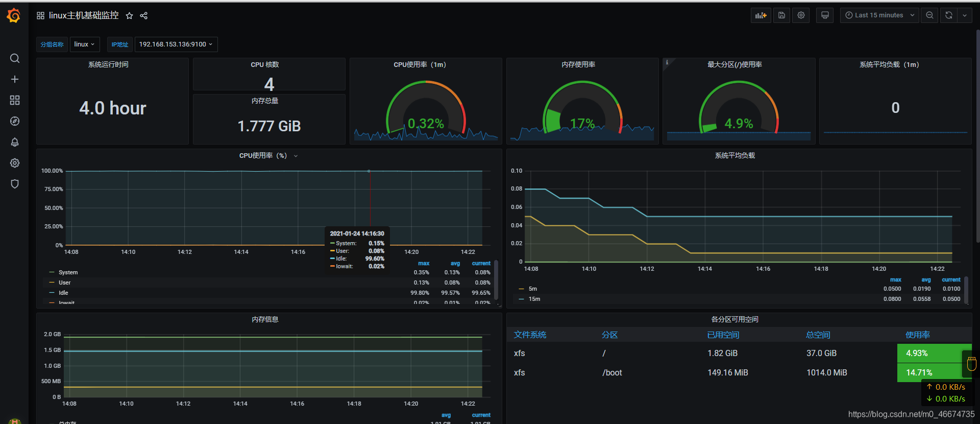Sort table by 文件系统 column header

tap(530, 335)
